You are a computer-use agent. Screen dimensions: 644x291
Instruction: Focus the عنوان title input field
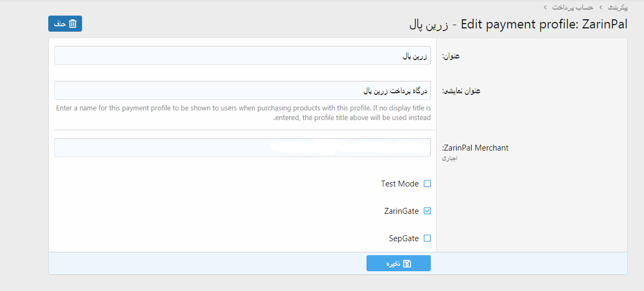tap(242, 56)
